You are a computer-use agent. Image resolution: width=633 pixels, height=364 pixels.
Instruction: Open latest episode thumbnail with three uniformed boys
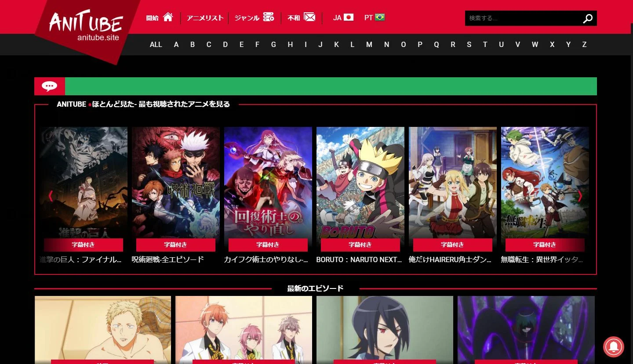coord(244,330)
